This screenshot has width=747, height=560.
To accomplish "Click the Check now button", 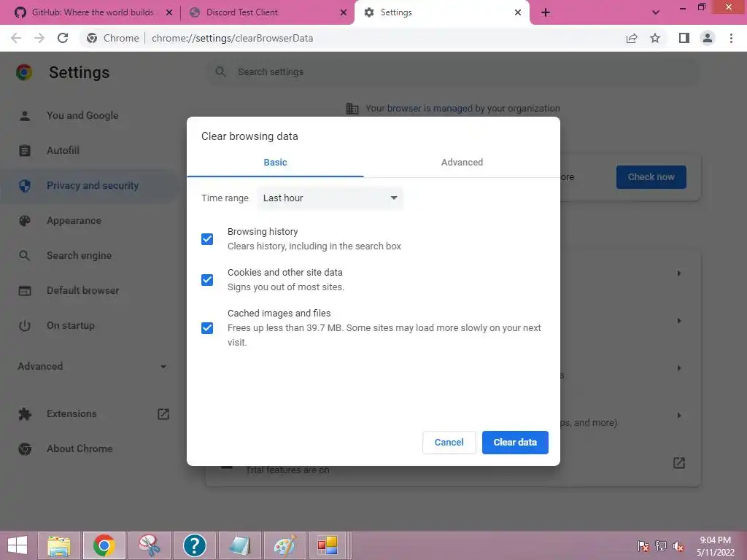I will (x=651, y=177).
